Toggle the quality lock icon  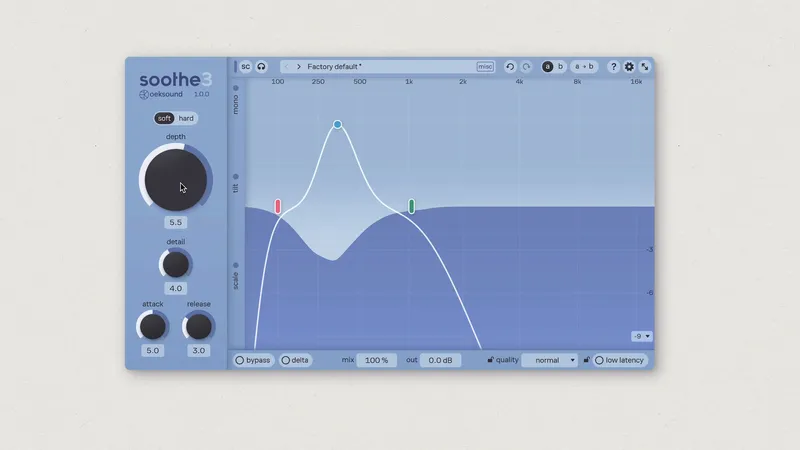pos(490,360)
